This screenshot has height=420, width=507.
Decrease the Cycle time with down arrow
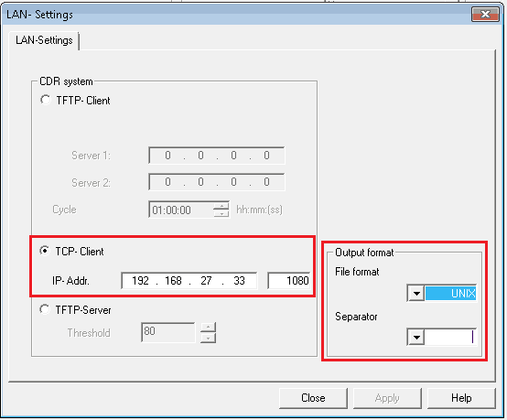[x=221, y=214]
